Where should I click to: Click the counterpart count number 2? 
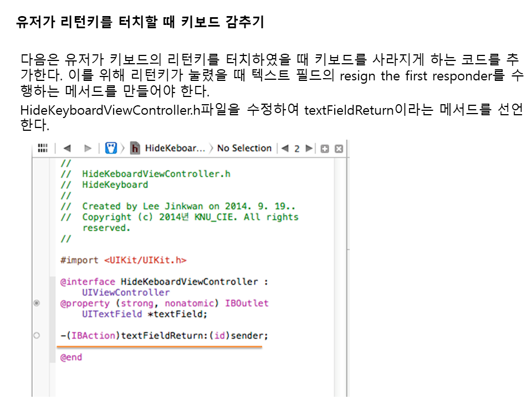click(297, 149)
